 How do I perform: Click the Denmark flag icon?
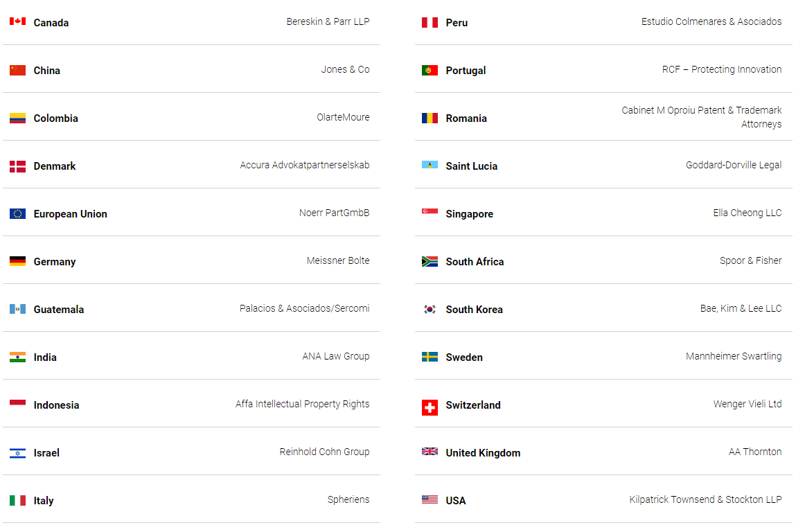tap(17, 166)
